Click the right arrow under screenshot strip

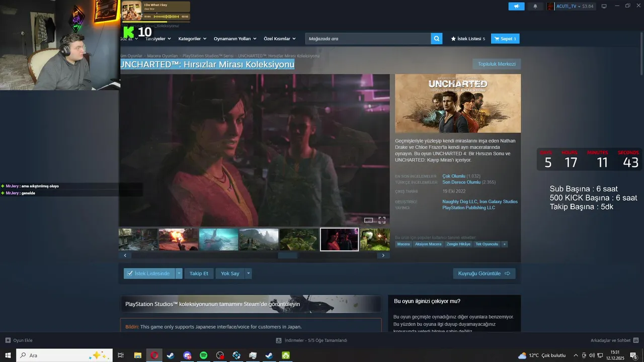coord(383,255)
